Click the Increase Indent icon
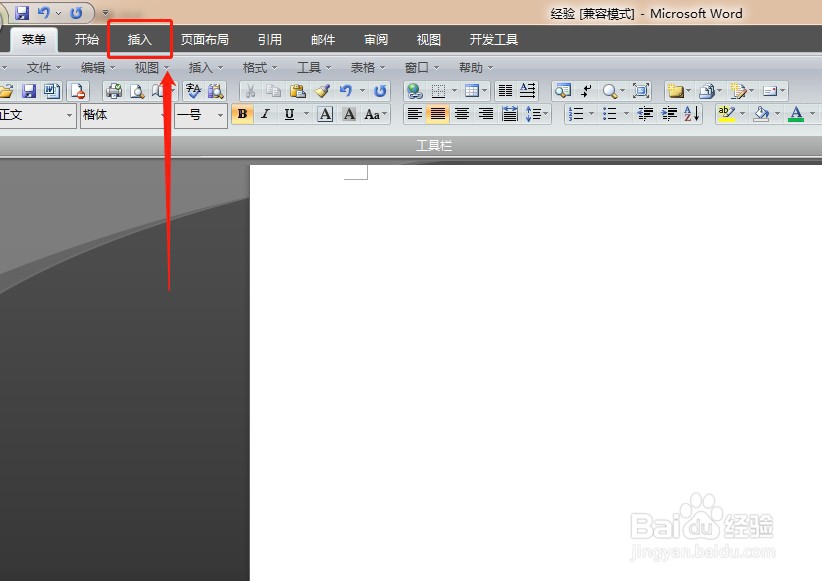The image size is (822, 581). (x=669, y=114)
